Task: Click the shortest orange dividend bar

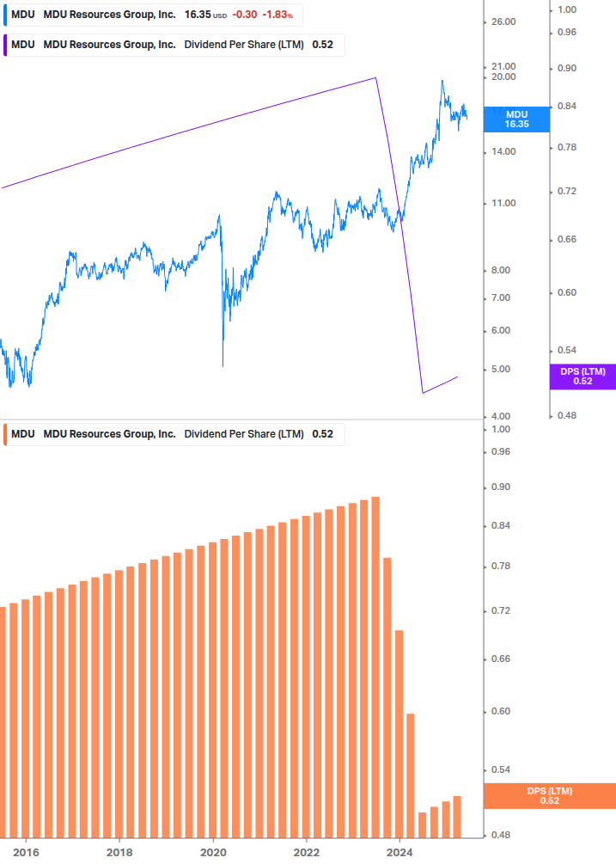Action: [x=422, y=824]
